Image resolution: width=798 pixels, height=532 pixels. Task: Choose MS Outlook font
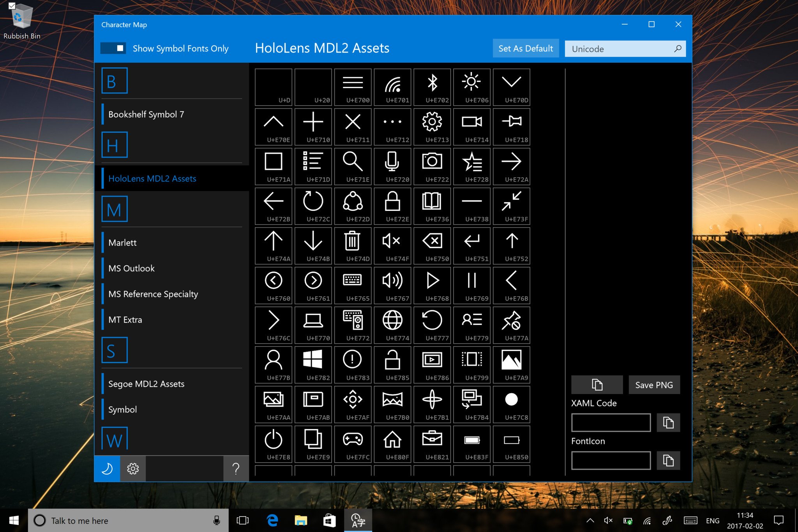point(171,268)
